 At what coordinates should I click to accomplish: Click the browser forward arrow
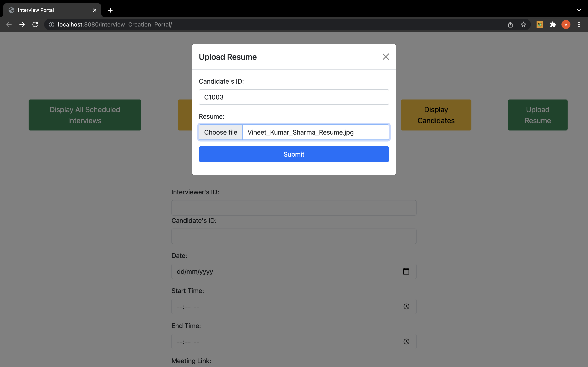pos(22,24)
